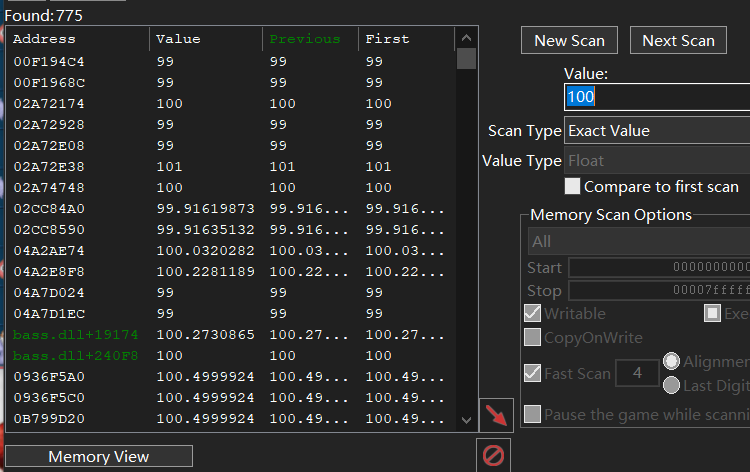This screenshot has width=750, height=472.
Task: Open the Value Type Float dropdown
Action: (x=657, y=160)
